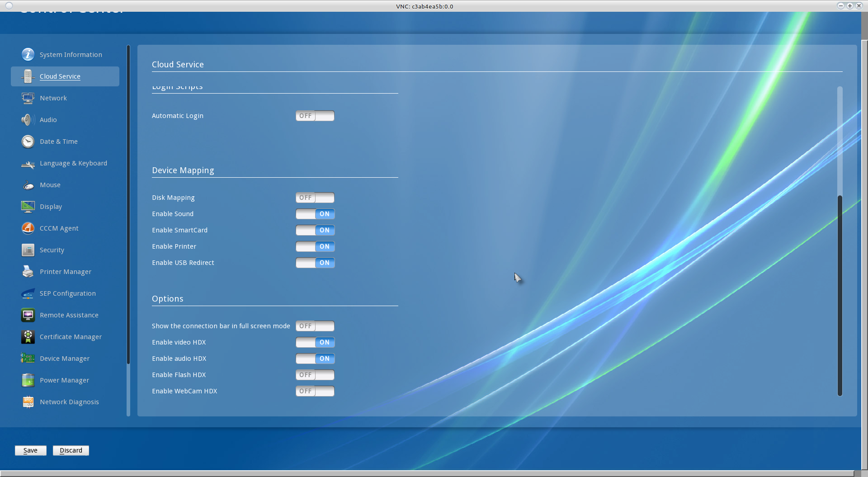
Task: Click the SEP Configuration icon
Action: pos(28,293)
